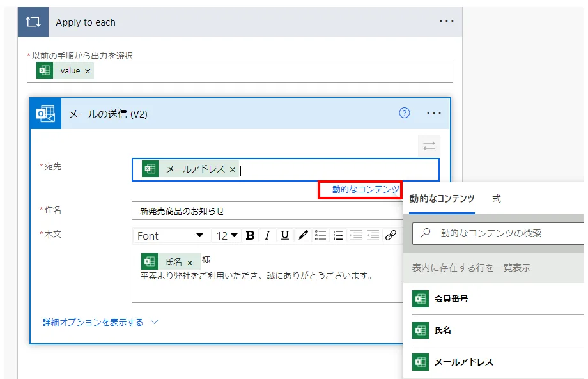Image resolution: width=588 pixels, height=379 pixels.
Task: Open the Apply to each ellipsis menu
Action: coord(446,22)
